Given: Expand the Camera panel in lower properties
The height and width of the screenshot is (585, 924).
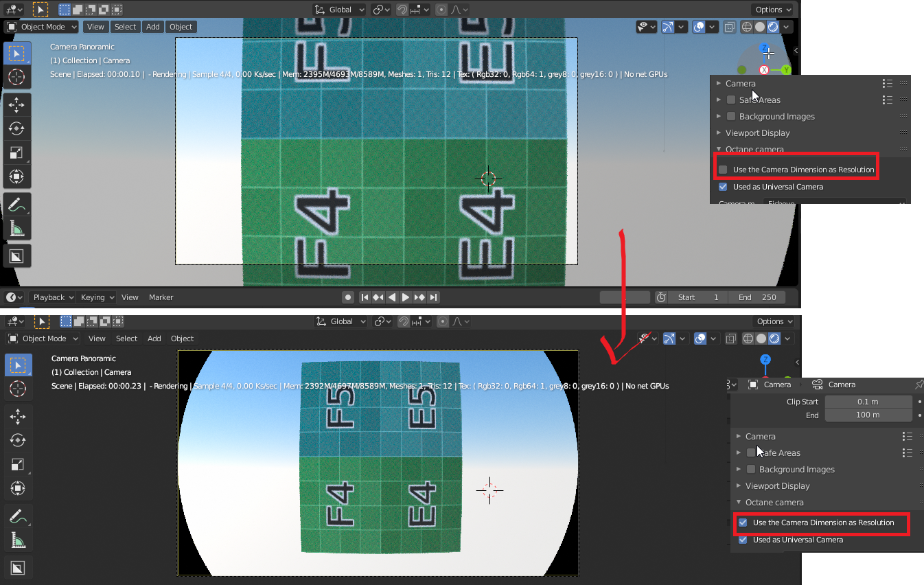Looking at the screenshot, I should tap(760, 437).
